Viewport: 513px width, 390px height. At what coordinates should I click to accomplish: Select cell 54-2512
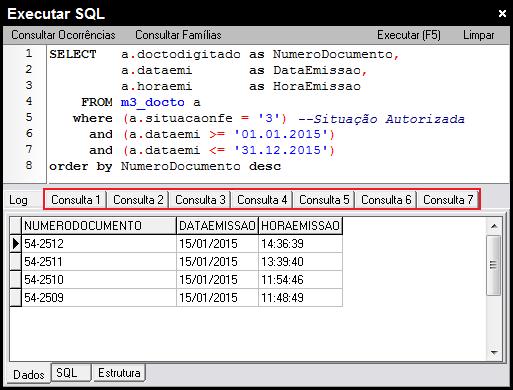(x=99, y=244)
